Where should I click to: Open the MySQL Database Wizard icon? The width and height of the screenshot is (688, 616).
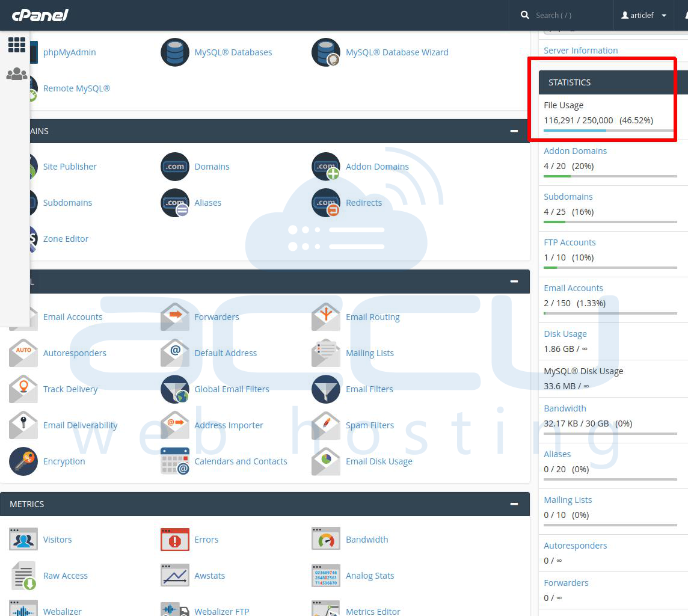point(326,52)
